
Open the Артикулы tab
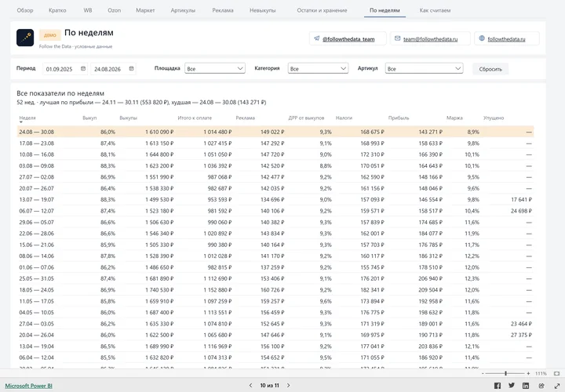pyautogui.click(x=183, y=10)
